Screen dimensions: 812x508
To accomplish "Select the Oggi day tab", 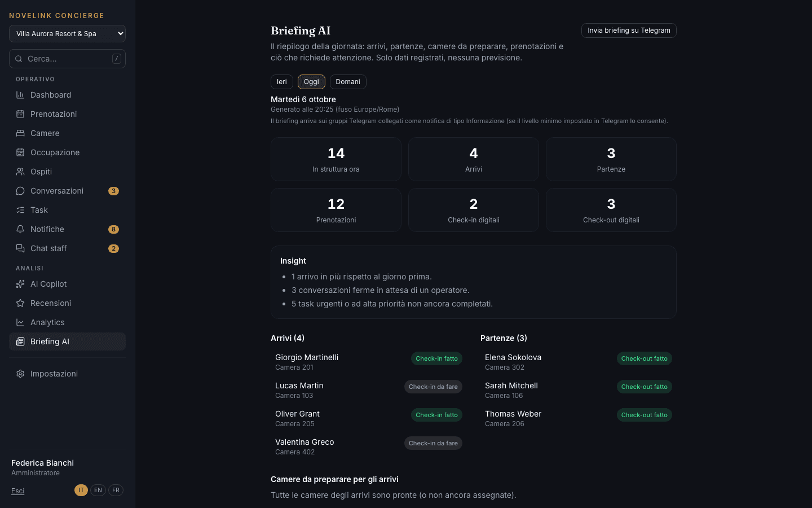I will point(311,82).
